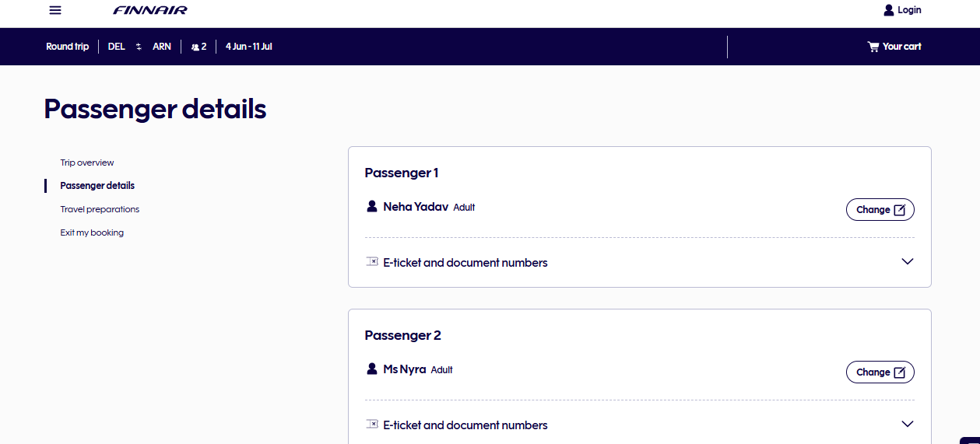Open Your cart link
This screenshot has height=444, width=980.
[894, 47]
